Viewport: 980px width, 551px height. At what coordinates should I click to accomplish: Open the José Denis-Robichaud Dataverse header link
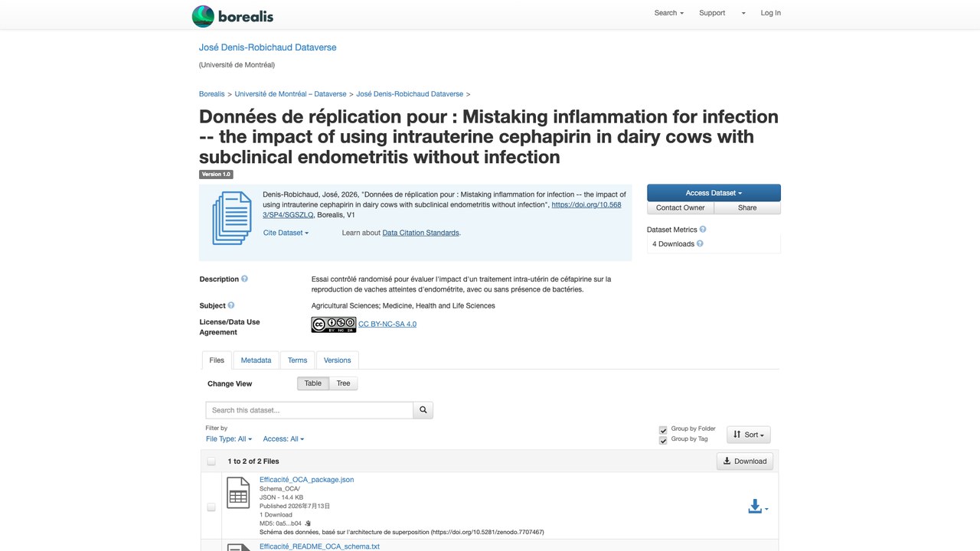pyautogui.click(x=268, y=47)
